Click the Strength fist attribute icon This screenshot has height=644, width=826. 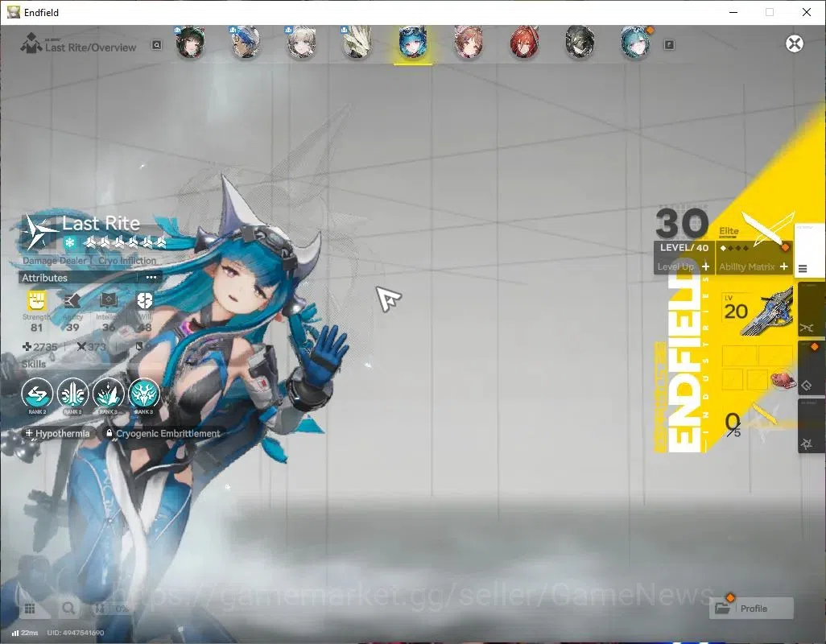(x=36, y=301)
